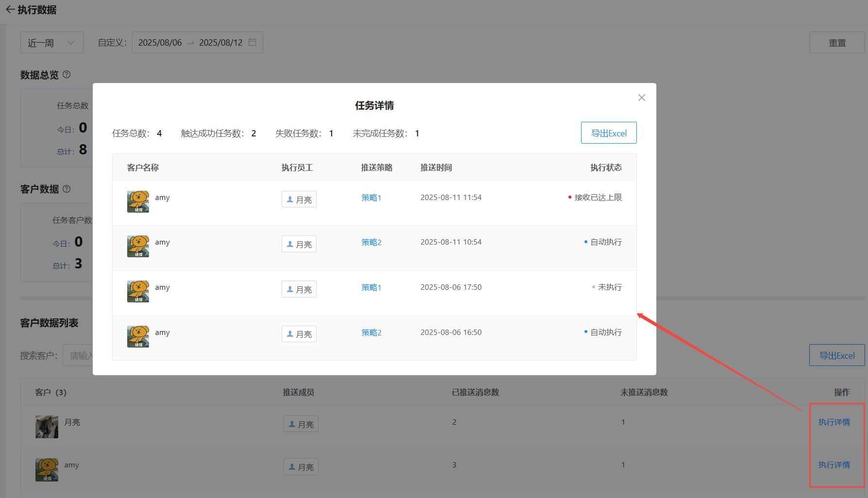
Task: Click 月亮 employee tag in the 16:50 row
Action: point(299,334)
